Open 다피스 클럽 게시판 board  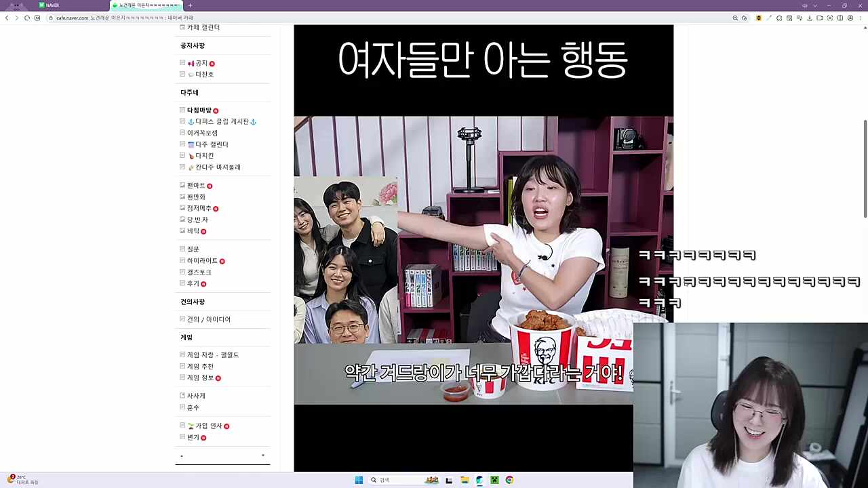coord(222,121)
